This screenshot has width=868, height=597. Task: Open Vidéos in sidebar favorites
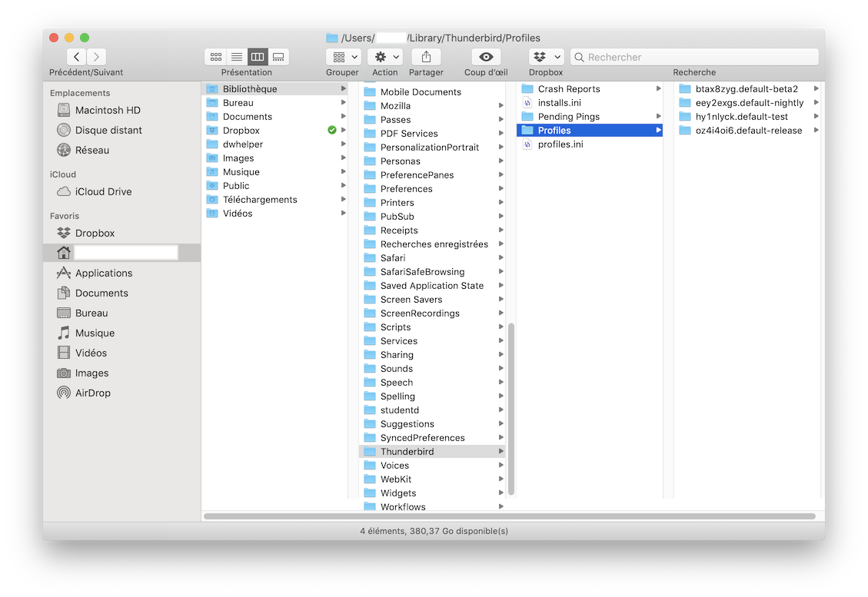(121, 353)
